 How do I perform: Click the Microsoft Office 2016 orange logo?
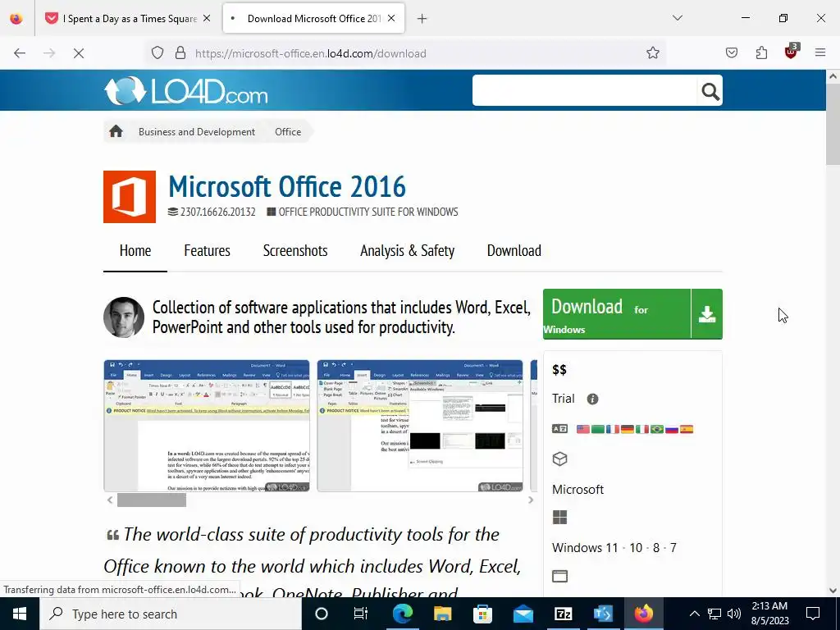click(130, 197)
